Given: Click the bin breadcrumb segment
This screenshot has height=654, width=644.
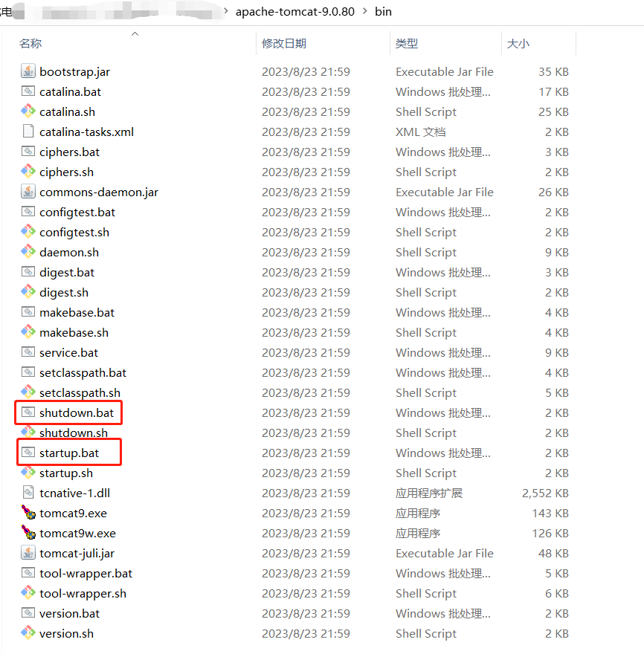Looking at the screenshot, I should pyautogui.click(x=383, y=11).
